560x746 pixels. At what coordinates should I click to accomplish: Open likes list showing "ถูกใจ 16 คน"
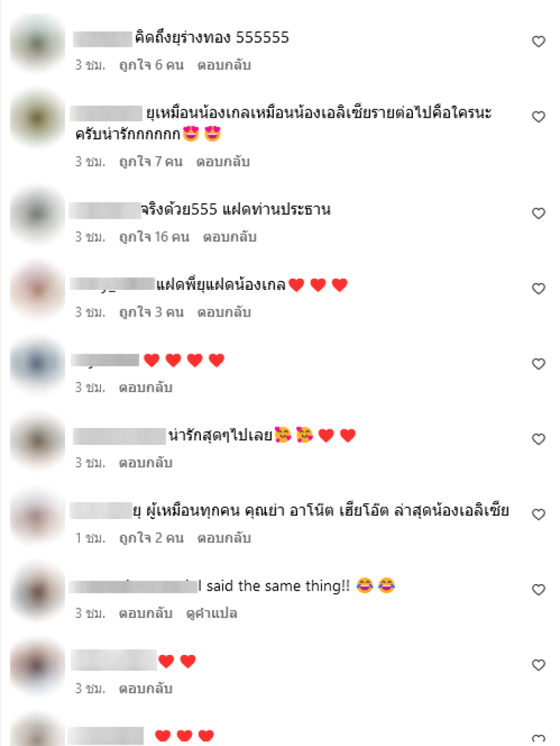[154, 237]
